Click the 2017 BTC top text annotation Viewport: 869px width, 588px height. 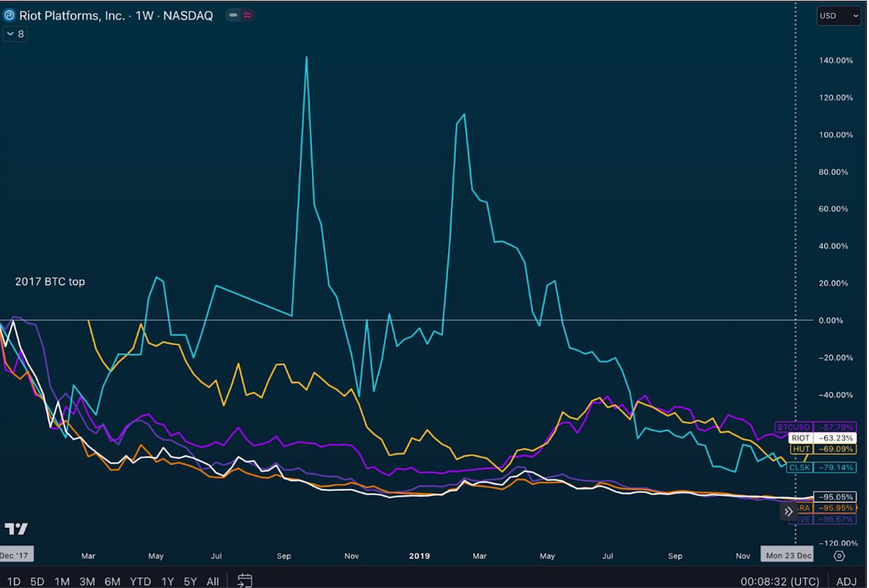pyautogui.click(x=50, y=281)
